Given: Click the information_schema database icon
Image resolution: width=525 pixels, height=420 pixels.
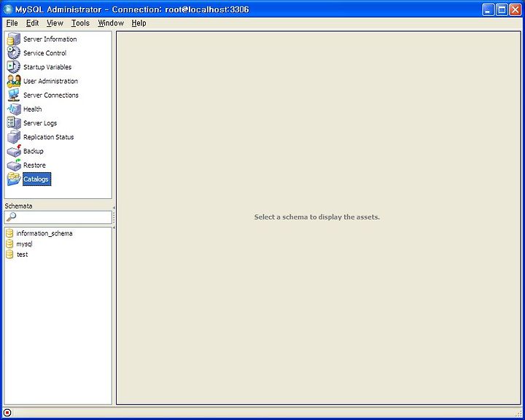Looking at the screenshot, I should 9,233.
